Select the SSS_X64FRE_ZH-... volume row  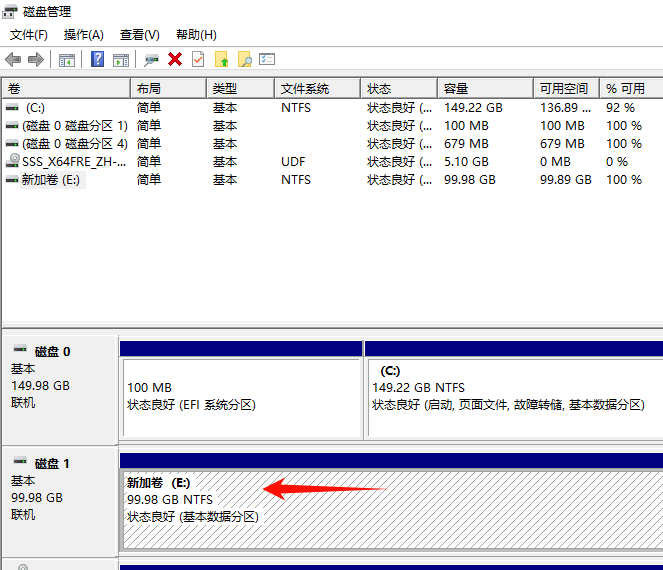[333, 162]
